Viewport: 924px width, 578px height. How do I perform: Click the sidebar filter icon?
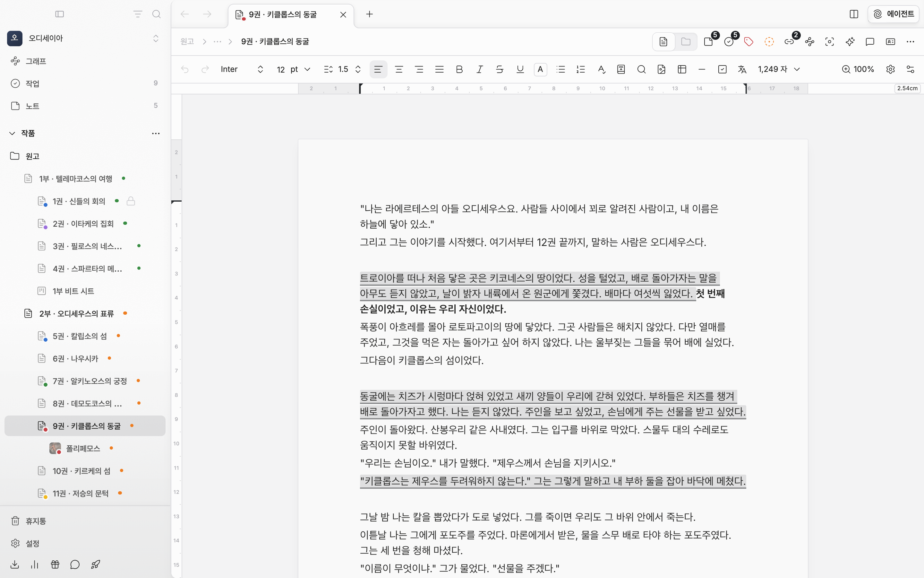pos(138,14)
